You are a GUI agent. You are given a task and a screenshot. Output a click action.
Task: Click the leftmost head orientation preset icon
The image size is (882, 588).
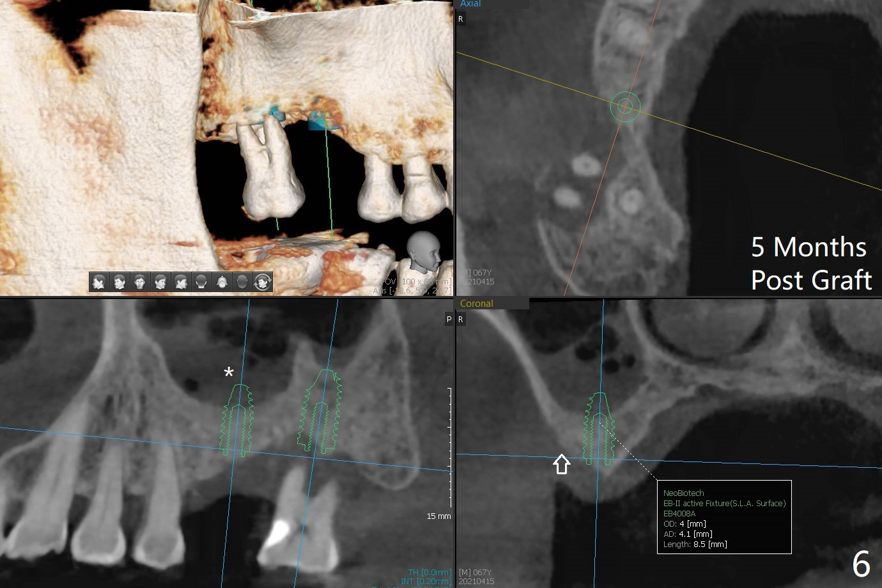click(x=99, y=282)
